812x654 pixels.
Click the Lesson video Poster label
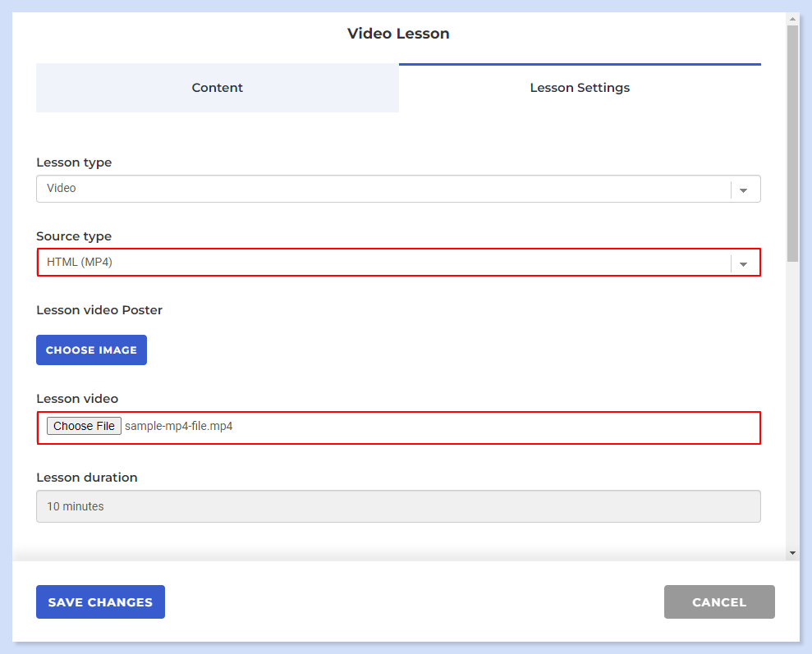[99, 310]
